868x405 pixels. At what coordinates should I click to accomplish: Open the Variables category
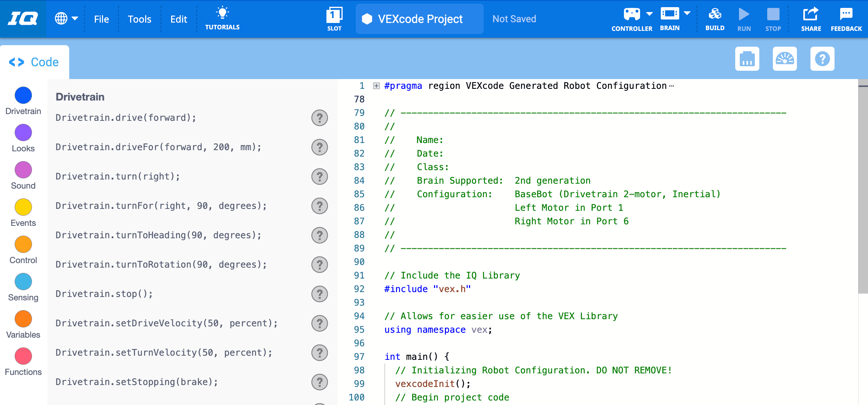[23, 319]
